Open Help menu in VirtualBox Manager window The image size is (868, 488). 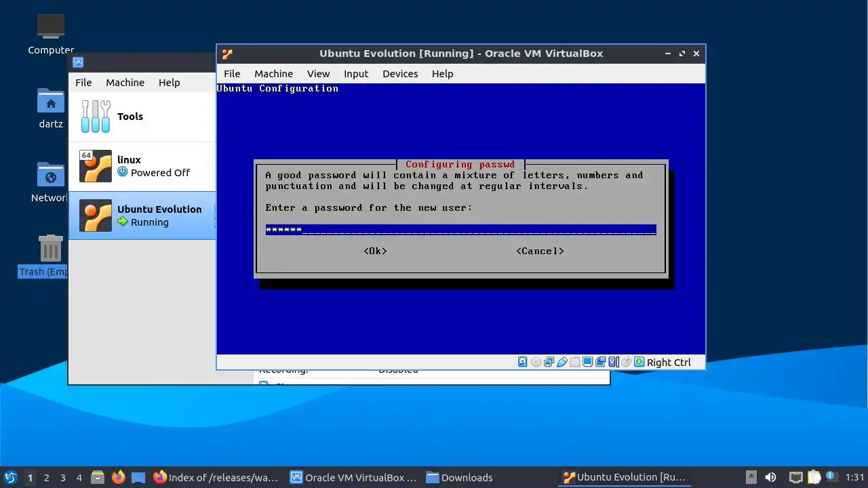170,83
